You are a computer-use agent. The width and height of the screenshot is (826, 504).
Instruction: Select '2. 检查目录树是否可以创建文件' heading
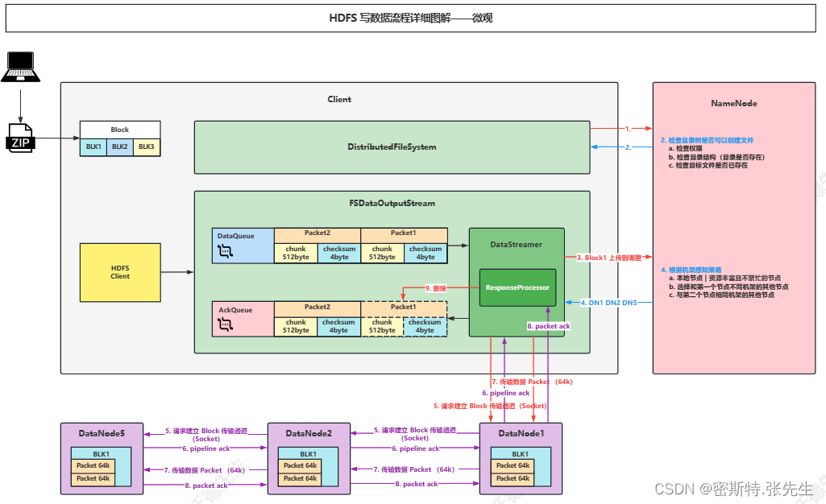pos(707,140)
